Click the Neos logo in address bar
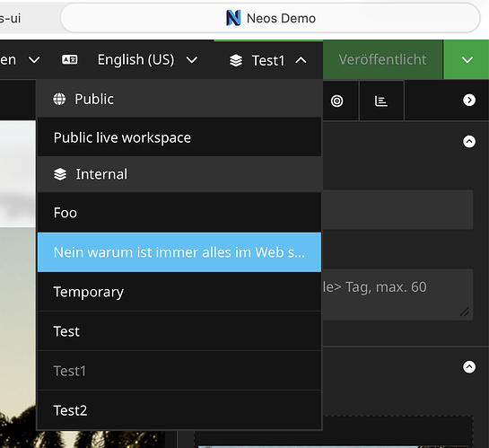 (x=233, y=18)
